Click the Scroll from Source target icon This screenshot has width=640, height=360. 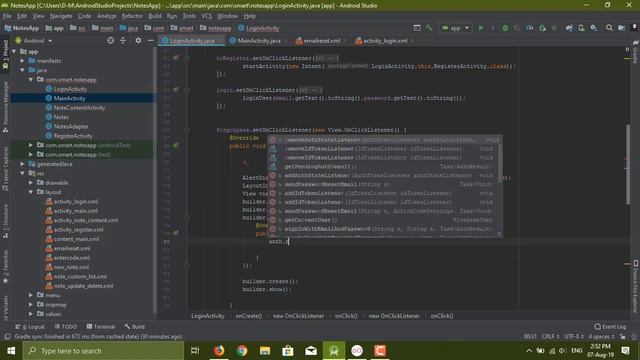[111, 40]
